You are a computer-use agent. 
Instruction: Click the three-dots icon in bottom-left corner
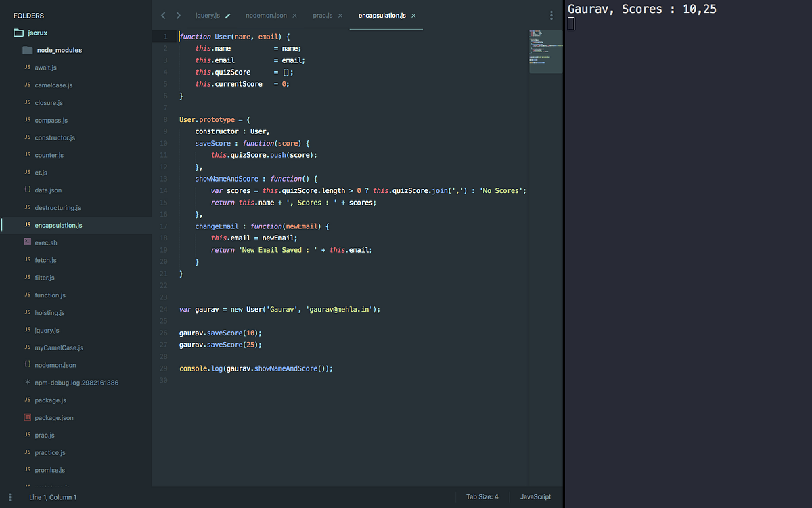click(9, 496)
